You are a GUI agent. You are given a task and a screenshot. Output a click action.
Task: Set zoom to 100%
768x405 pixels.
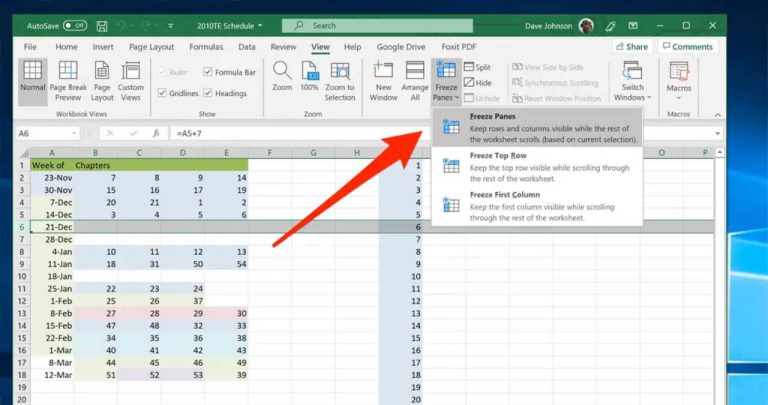(310, 76)
